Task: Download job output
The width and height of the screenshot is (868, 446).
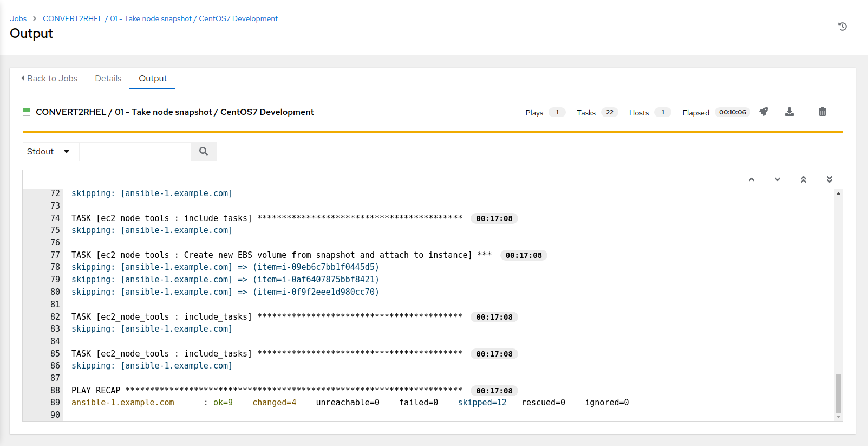Action: (x=789, y=112)
